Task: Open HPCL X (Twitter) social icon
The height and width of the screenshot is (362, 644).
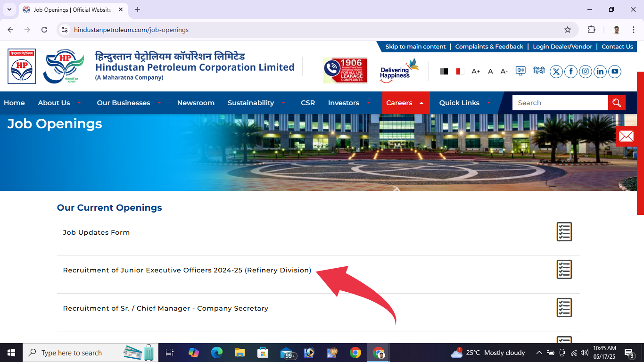Action: pos(556,72)
